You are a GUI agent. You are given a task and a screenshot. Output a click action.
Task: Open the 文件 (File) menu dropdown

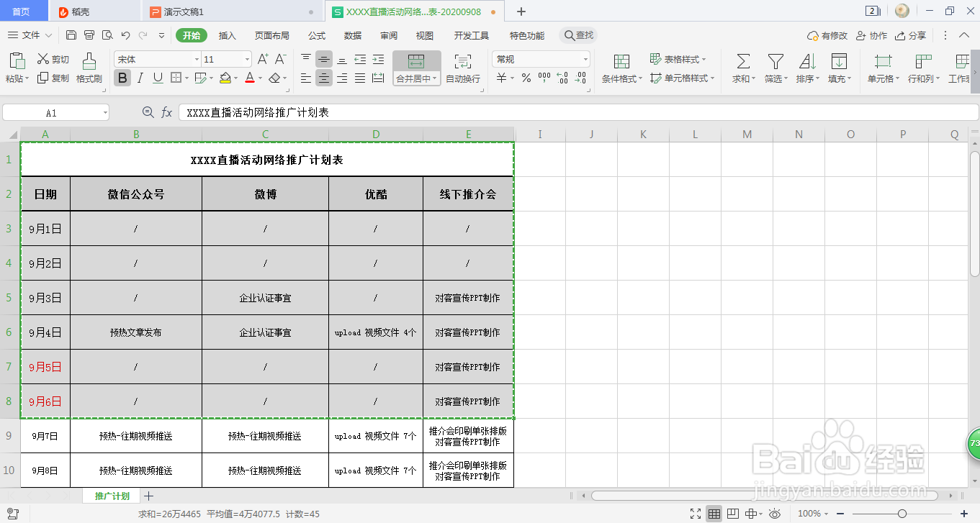pyautogui.click(x=29, y=35)
